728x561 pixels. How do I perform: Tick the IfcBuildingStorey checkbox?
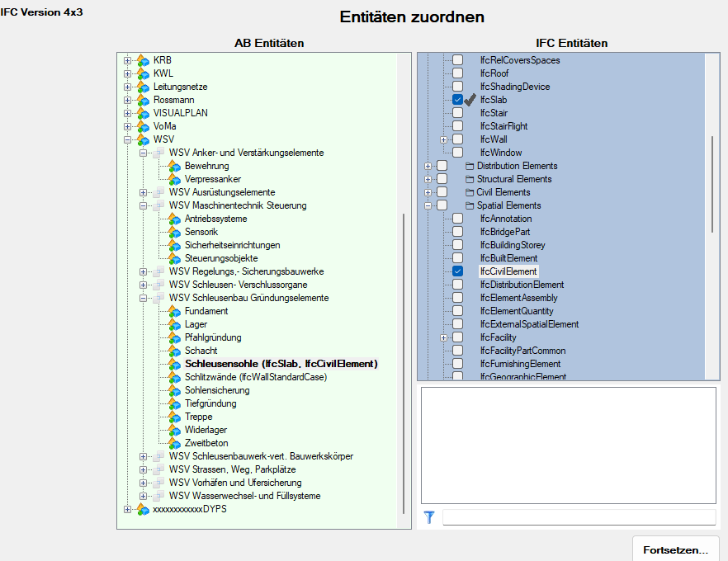458,245
